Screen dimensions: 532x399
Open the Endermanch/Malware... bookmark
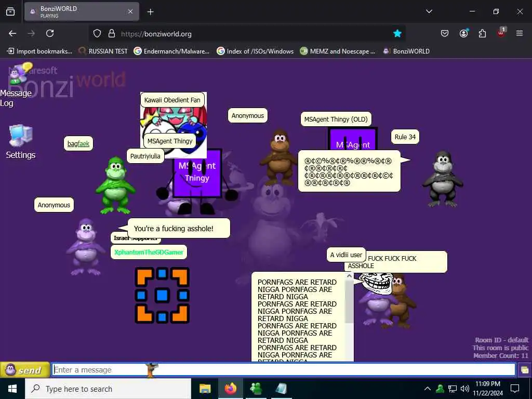point(171,51)
